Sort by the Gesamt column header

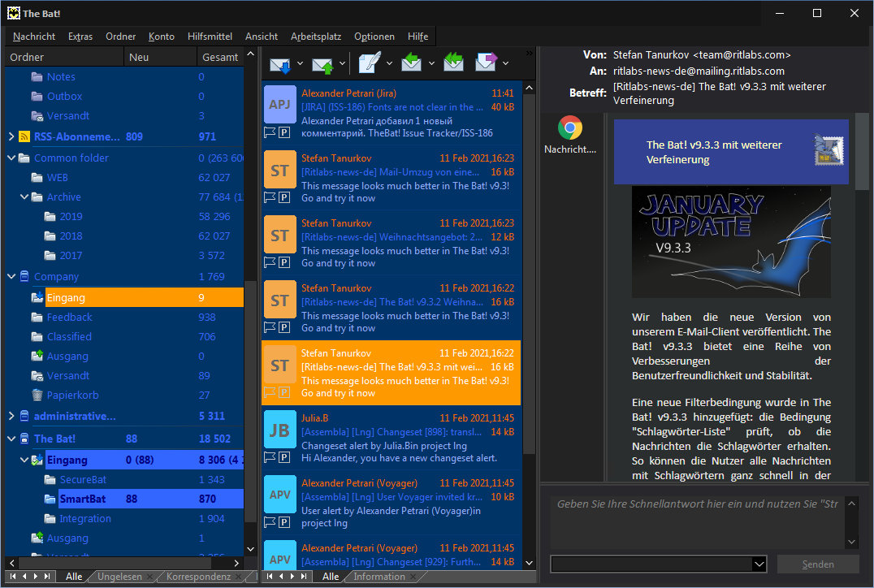219,58
